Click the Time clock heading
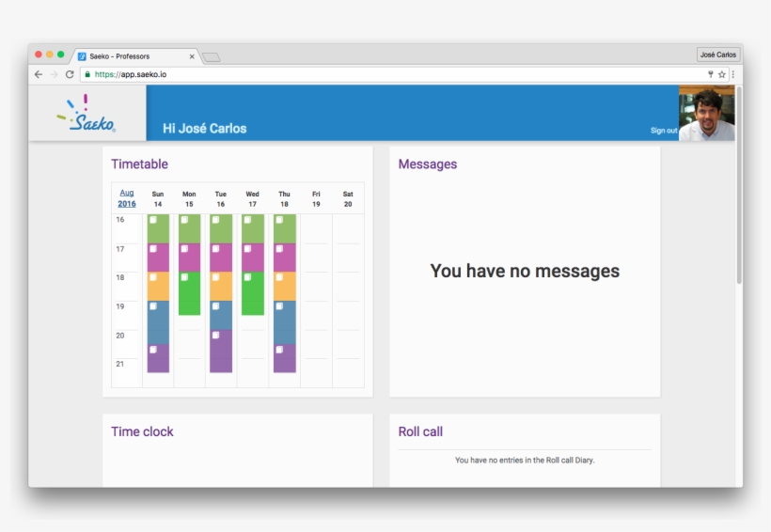 click(142, 431)
